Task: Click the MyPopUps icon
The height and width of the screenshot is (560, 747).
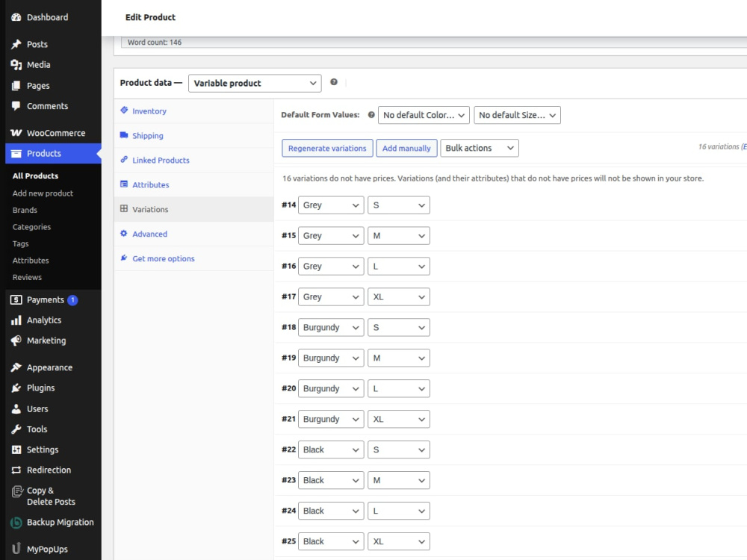Action: coord(16,549)
